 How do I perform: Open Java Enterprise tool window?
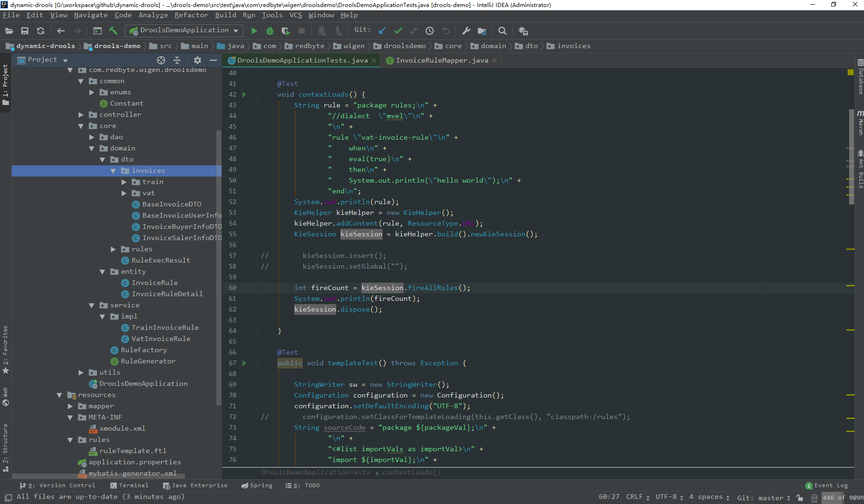[x=195, y=485]
